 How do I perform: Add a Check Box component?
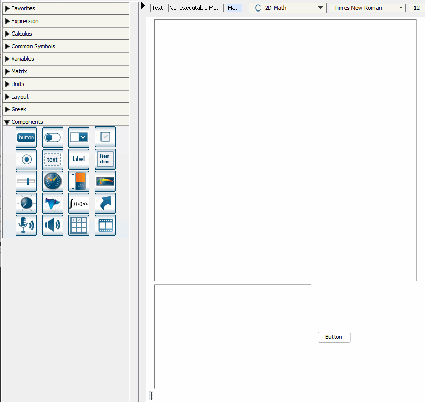tap(105, 137)
